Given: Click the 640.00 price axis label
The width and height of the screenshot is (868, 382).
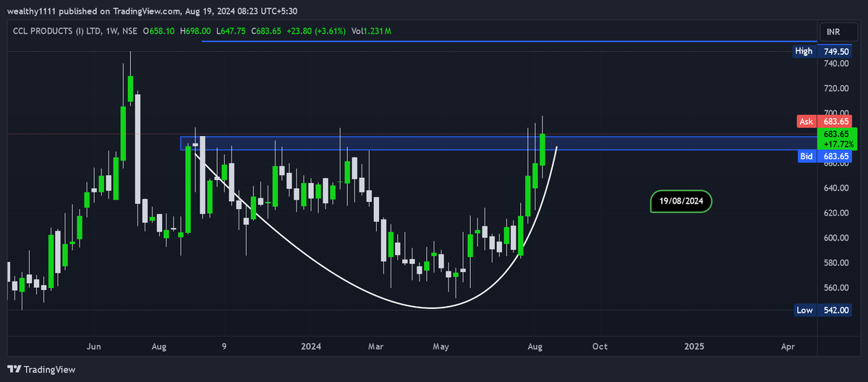Looking at the screenshot, I should click(x=835, y=188).
